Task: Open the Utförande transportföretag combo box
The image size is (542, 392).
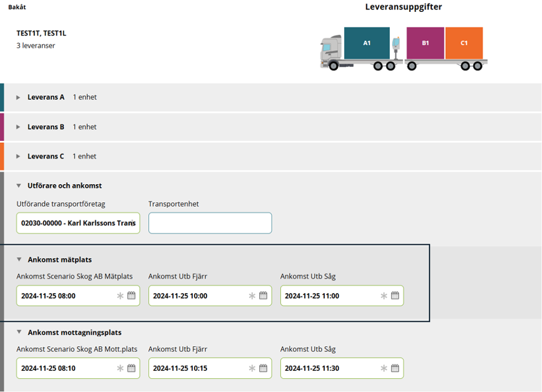Action: coord(78,223)
